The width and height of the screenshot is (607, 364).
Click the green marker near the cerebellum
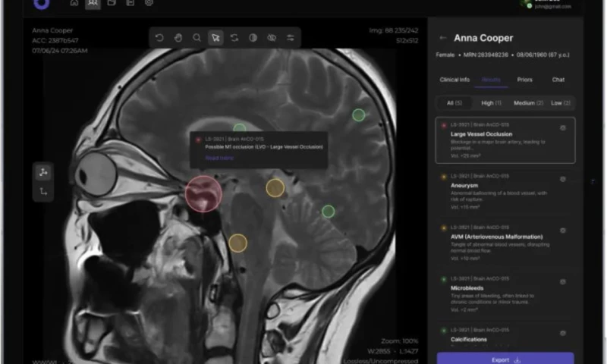(329, 212)
